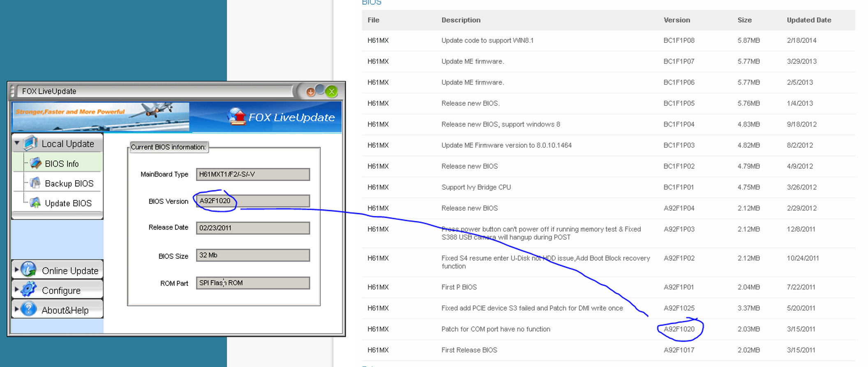
Task: Click version A92F1017 in the table
Action: click(x=679, y=350)
